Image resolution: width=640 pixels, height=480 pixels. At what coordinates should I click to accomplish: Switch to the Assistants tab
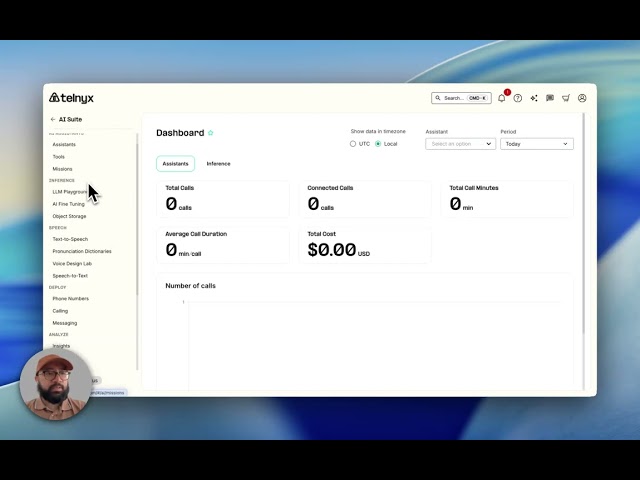pos(176,164)
